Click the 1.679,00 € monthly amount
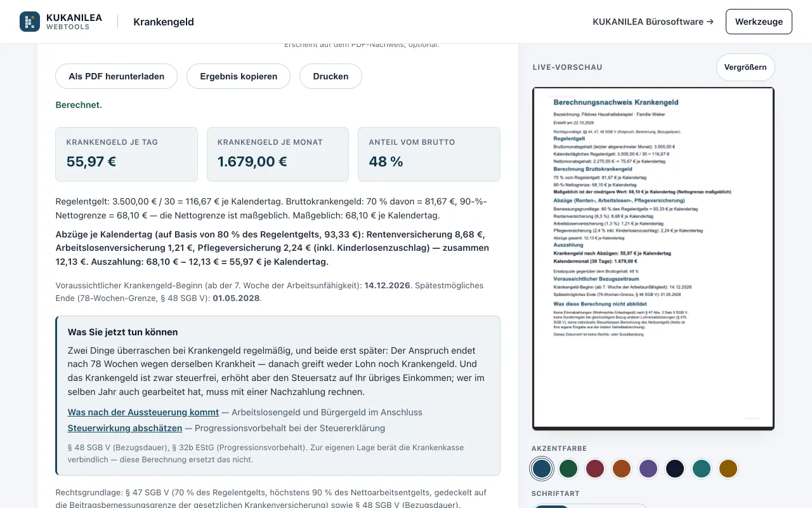 click(252, 161)
